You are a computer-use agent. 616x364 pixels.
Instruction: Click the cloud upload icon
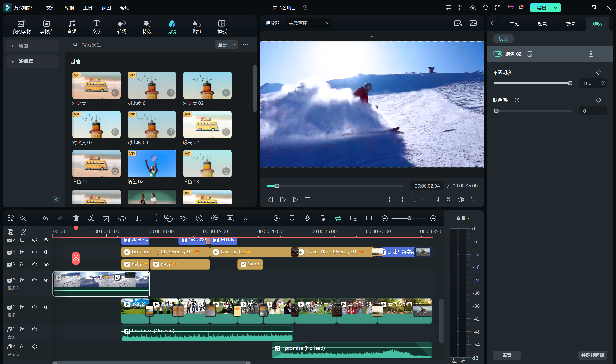click(473, 8)
